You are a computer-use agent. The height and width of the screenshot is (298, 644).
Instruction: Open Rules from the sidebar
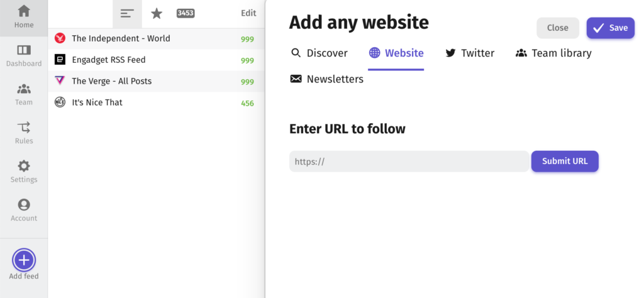(24, 133)
